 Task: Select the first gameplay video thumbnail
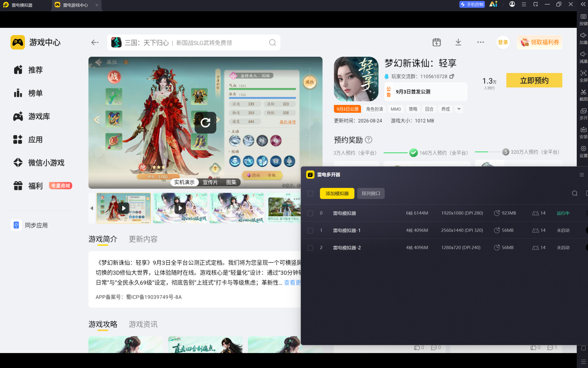point(123,208)
